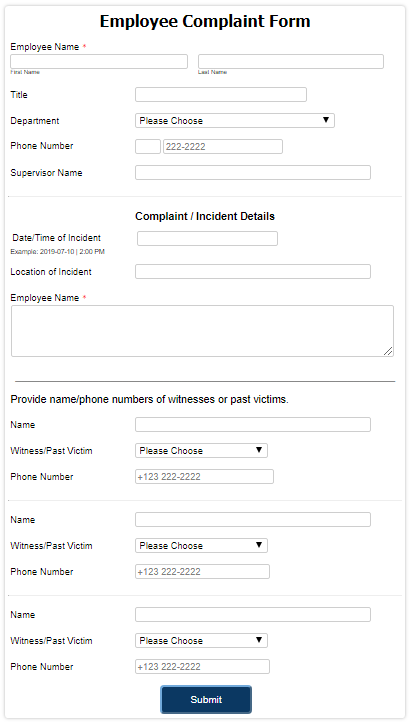Click the text area resize handle
This screenshot has width=412, height=727.
coord(388,351)
